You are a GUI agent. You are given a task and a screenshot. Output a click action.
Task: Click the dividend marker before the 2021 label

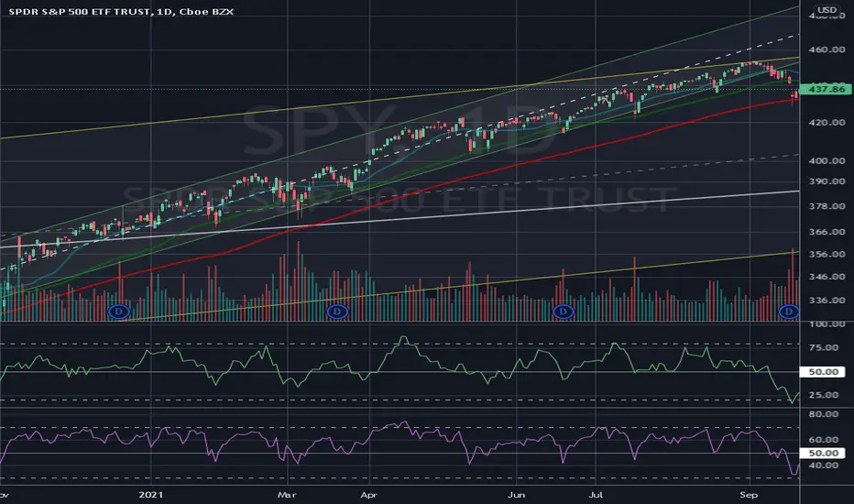tap(119, 312)
